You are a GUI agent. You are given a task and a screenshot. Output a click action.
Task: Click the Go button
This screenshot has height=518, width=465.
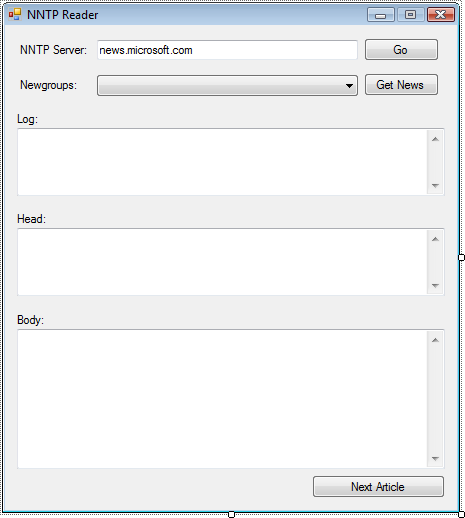coord(401,50)
